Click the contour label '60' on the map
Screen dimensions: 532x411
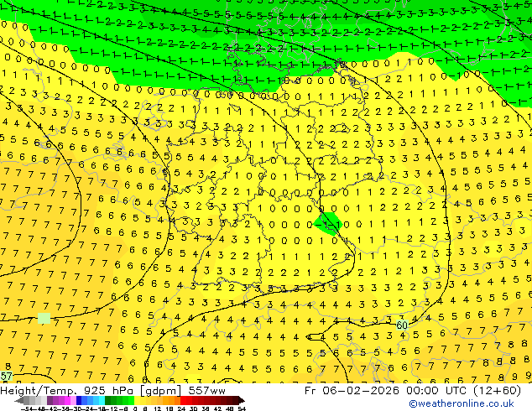pyautogui.click(x=402, y=325)
